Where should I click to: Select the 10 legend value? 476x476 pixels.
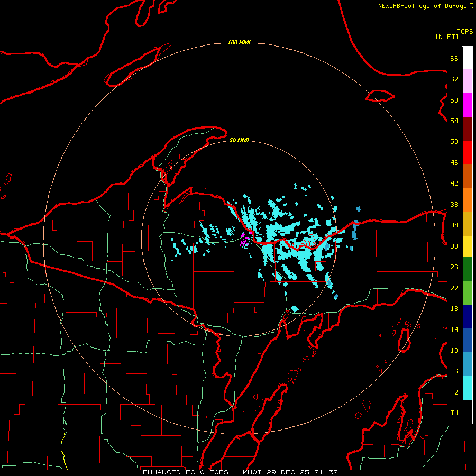(454, 350)
